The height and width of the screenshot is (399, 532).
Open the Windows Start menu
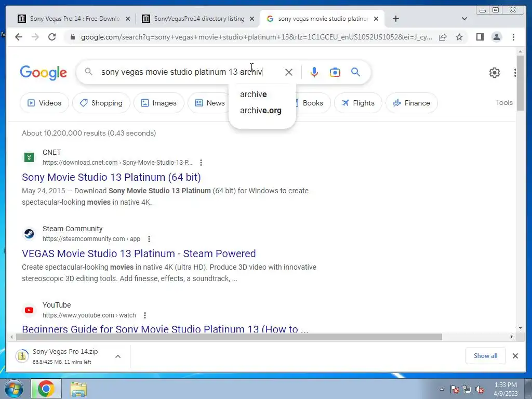tap(14, 389)
